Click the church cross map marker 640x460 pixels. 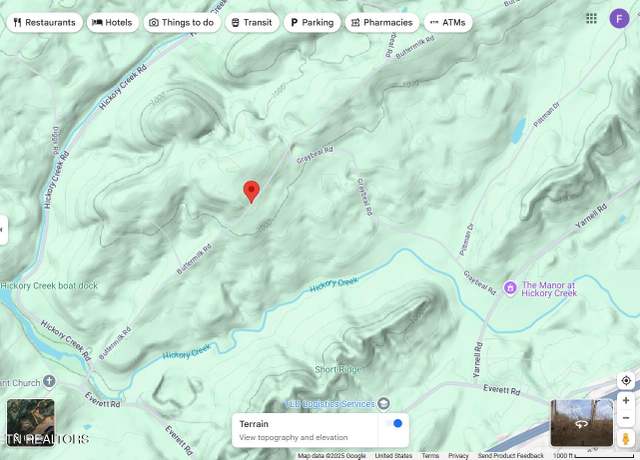point(49,382)
